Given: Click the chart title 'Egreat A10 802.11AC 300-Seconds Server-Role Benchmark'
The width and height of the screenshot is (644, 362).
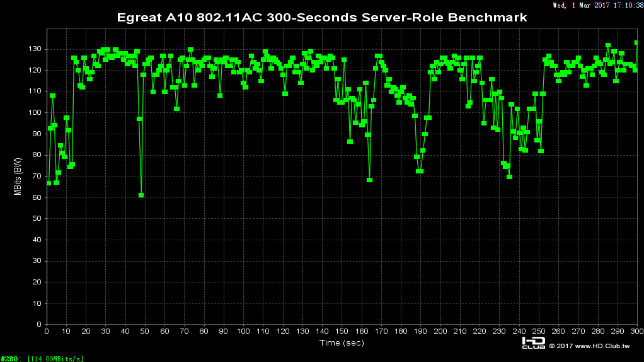Looking at the screenshot, I should point(321,18).
